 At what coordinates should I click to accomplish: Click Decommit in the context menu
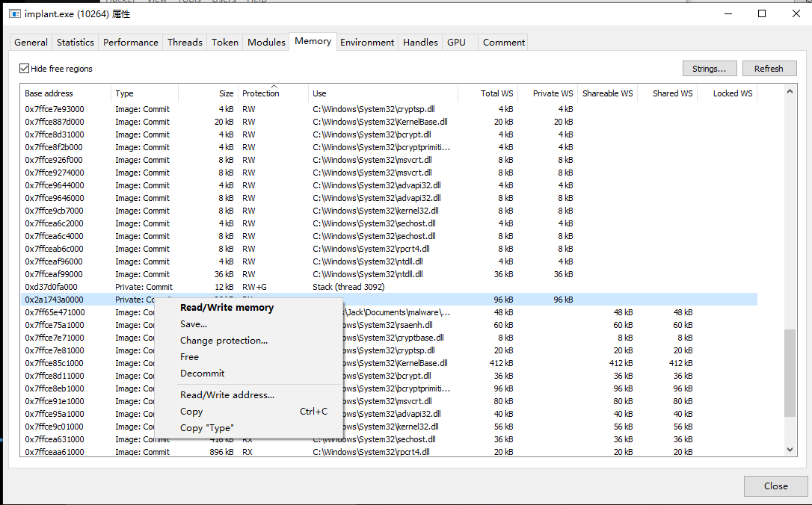(202, 374)
